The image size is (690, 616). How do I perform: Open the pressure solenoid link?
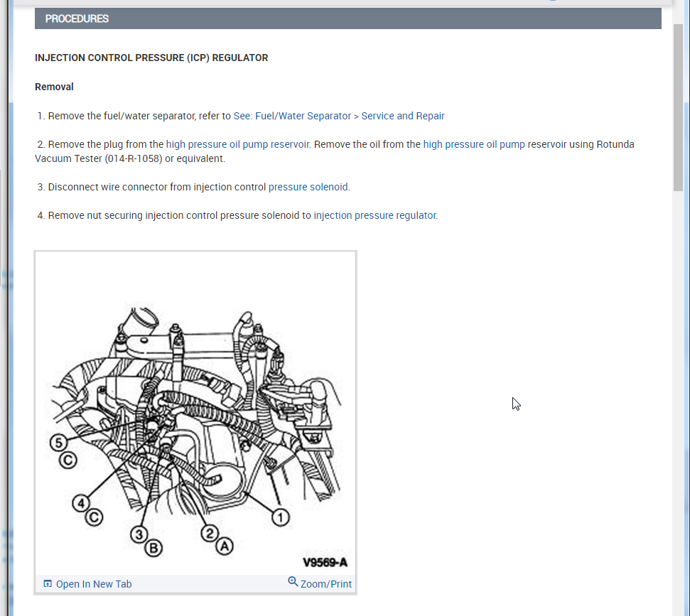[308, 187]
